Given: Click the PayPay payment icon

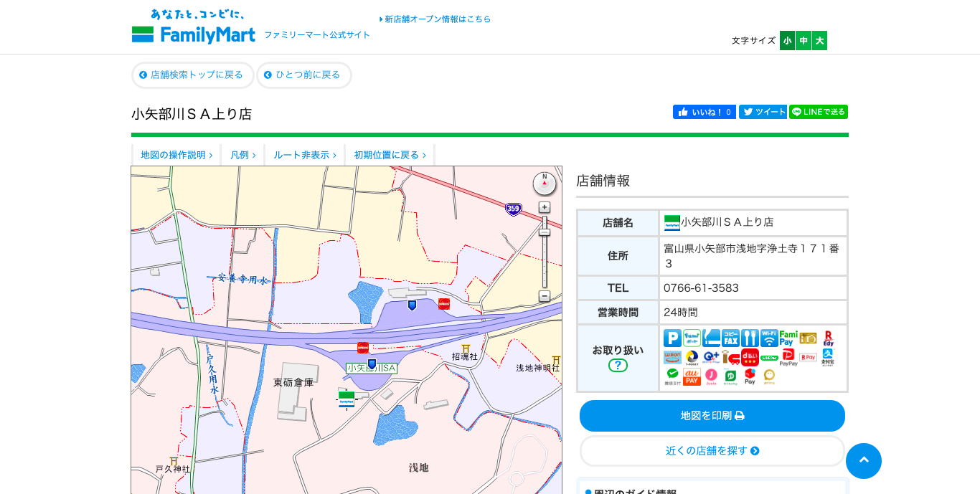Looking at the screenshot, I should pyautogui.click(x=788, y=357).
